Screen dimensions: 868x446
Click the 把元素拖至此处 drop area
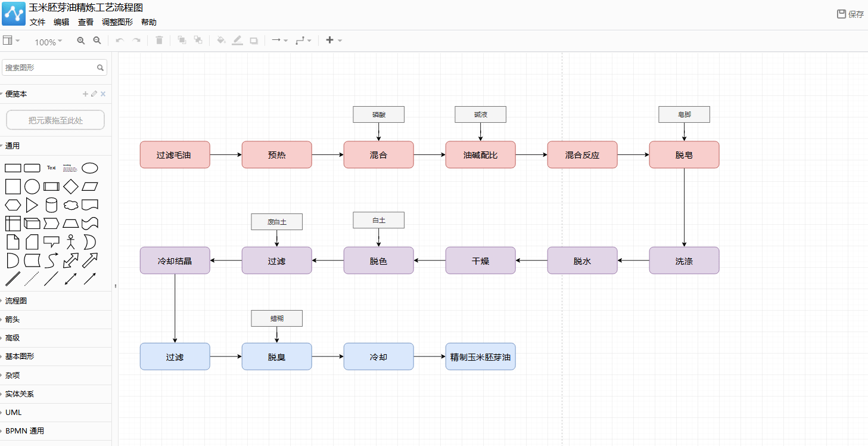[55, 120]
